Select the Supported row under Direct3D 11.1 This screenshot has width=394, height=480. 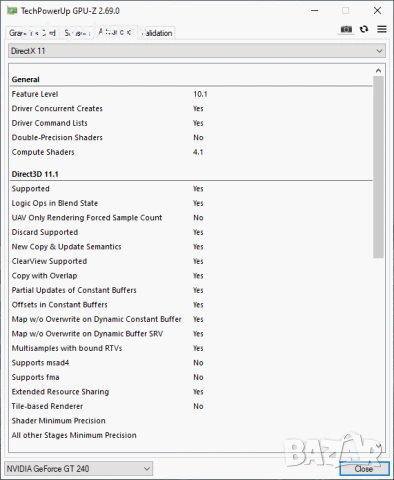point(191,189)
